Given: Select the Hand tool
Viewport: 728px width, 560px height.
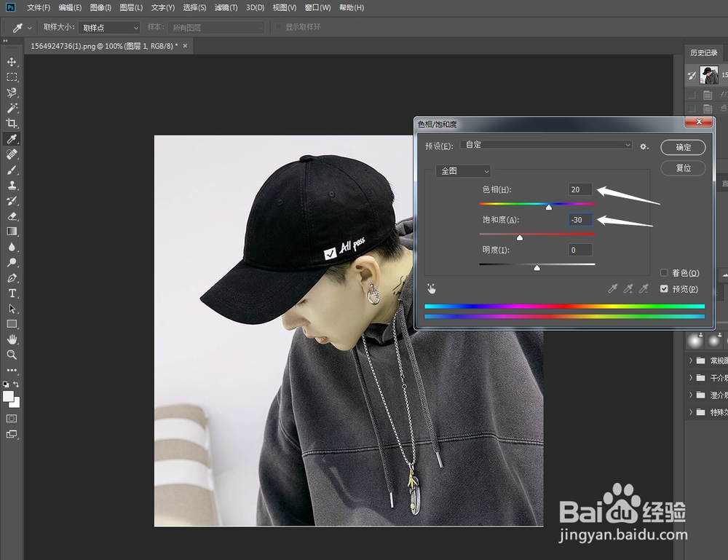Looking at the screenshot, I should [12, 339].
